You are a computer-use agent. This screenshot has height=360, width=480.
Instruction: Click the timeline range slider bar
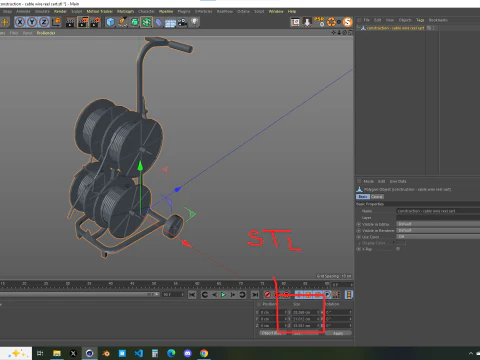tap(79, 295)
